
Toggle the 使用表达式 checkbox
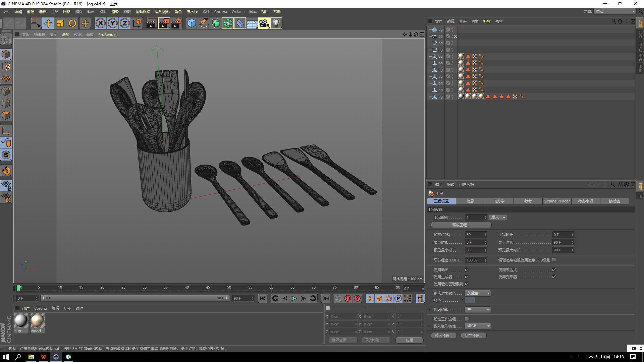click(554, 270)
